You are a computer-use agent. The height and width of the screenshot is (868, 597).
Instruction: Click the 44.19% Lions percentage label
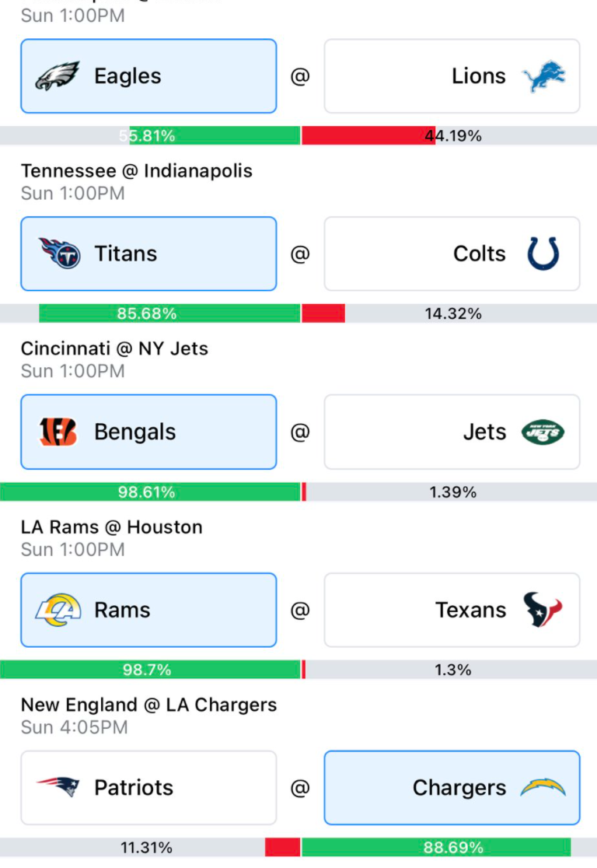tap(453, 135)
